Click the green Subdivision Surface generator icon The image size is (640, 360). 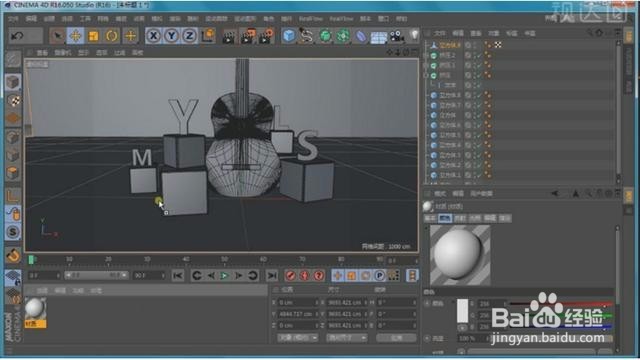click(325, 36)
